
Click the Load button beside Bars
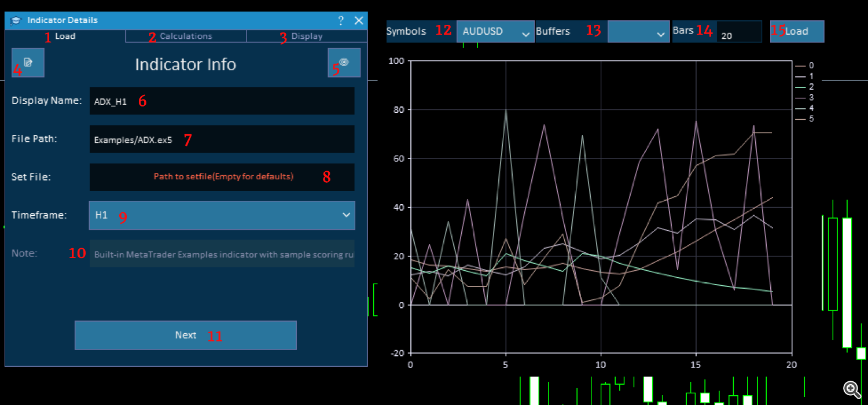(x=797, y=31)
